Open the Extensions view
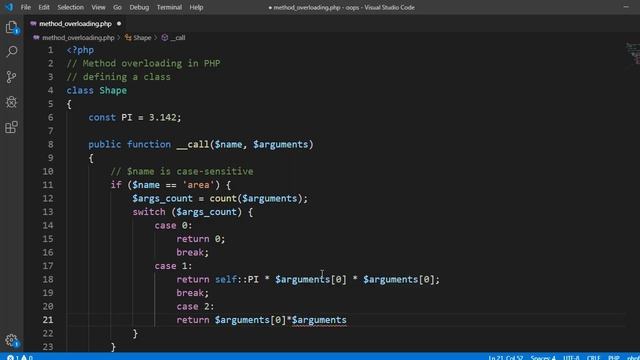The height and width of the screenshot is (360, 640). (11, 127)
